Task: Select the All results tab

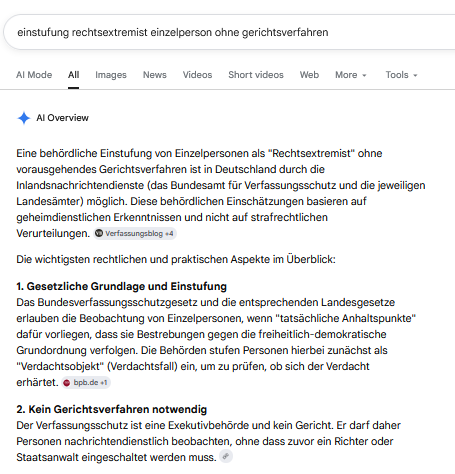Action: [73, 75]
